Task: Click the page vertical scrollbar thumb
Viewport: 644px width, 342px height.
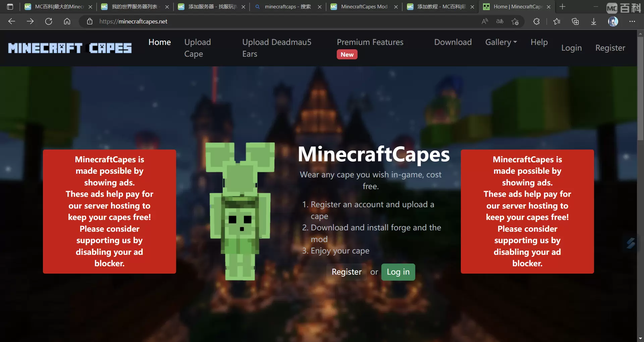Action: [x=640, y=88]
